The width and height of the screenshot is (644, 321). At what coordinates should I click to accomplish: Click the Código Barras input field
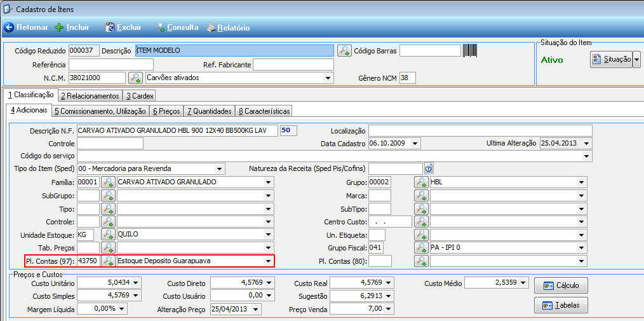[431, 51]
